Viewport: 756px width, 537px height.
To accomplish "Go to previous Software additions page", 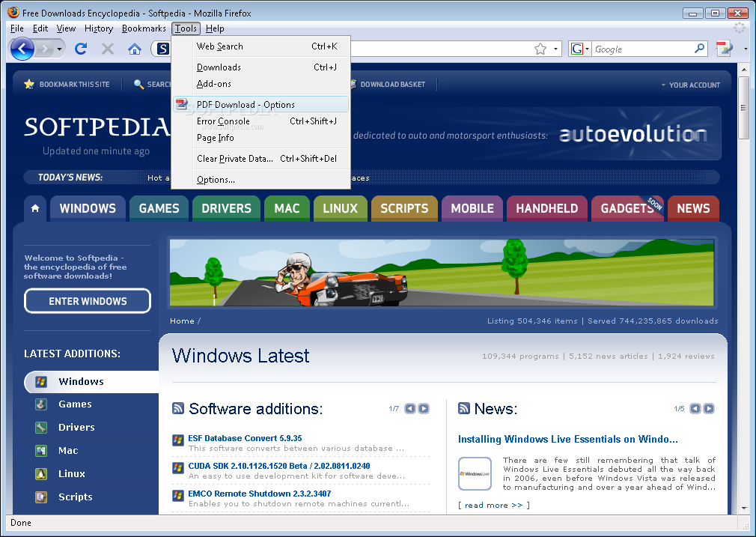I will click(x=410, y=409).
